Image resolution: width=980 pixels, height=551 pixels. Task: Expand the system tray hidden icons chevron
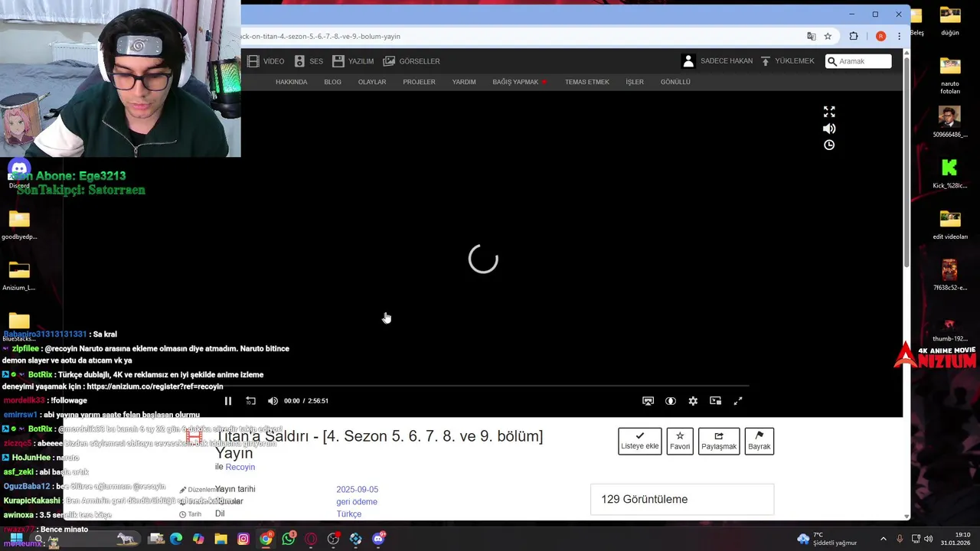click(883, 539)
